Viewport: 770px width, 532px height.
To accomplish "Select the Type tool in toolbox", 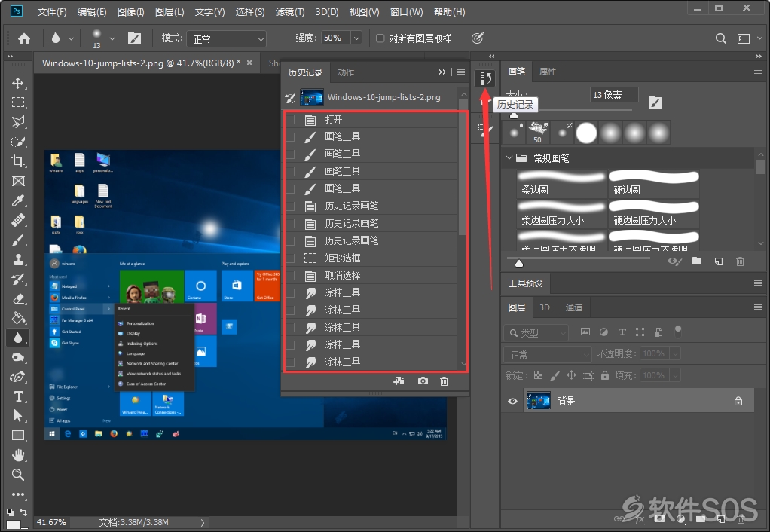I will [x=18, y=396].
